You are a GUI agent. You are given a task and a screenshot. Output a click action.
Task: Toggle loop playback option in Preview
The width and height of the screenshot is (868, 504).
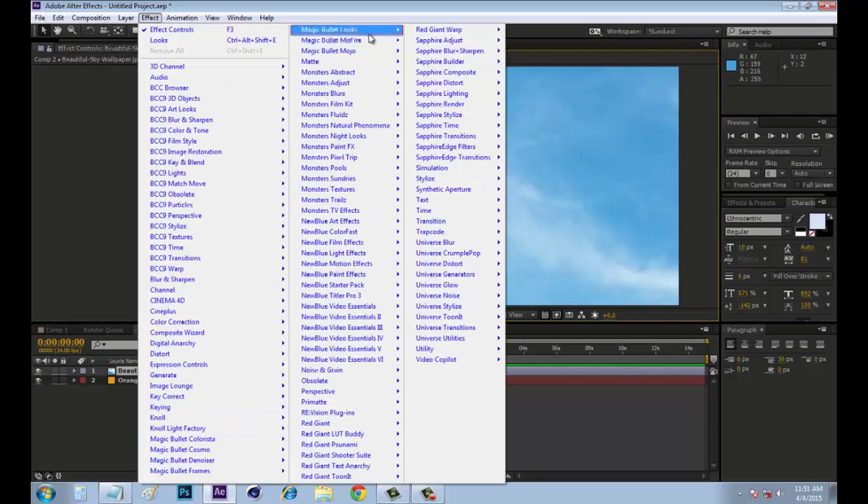pyautogui.click(x=816, y=136)
